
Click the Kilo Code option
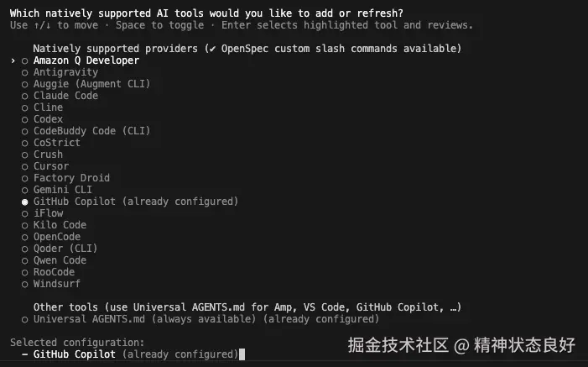60,225
